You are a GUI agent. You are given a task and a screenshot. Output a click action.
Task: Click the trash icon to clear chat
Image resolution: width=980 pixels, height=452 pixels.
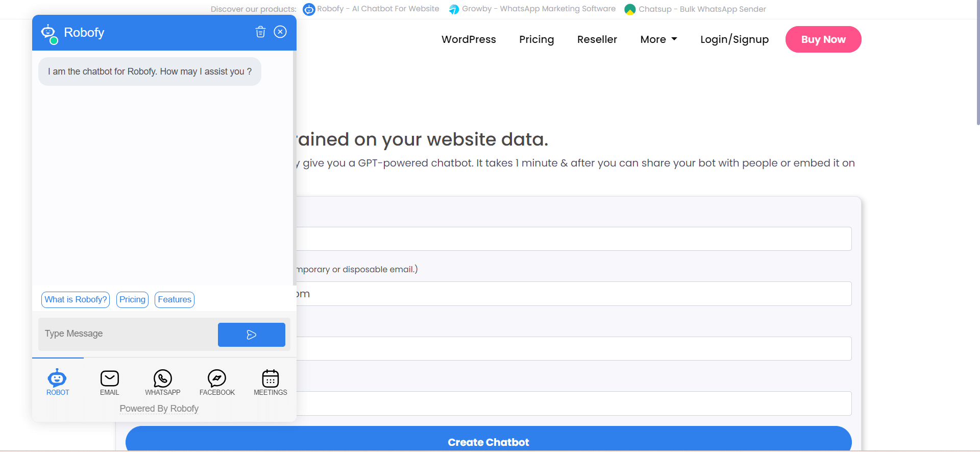click(260, 32)
